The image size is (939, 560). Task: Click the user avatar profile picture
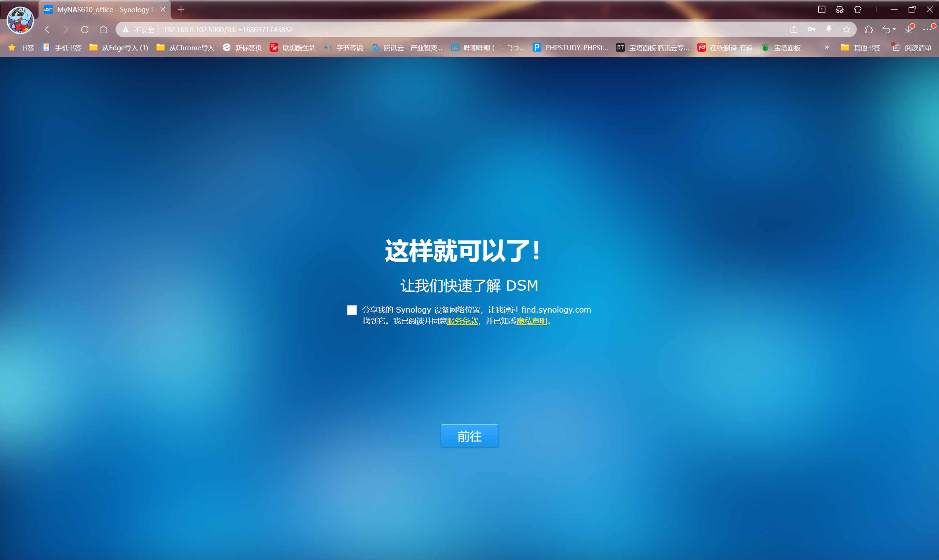pyautogui.click(x=21, y=20)
